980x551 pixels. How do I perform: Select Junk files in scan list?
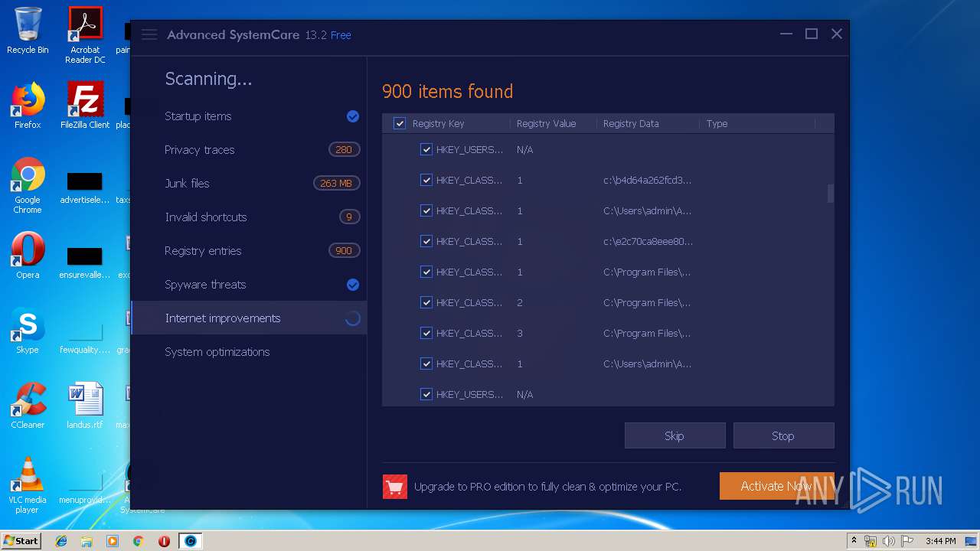click(x=249, y=184)
